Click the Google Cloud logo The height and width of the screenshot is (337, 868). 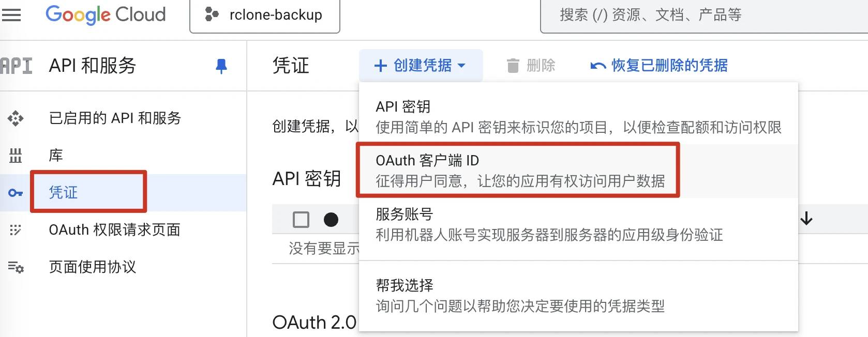tap(106, 14)
